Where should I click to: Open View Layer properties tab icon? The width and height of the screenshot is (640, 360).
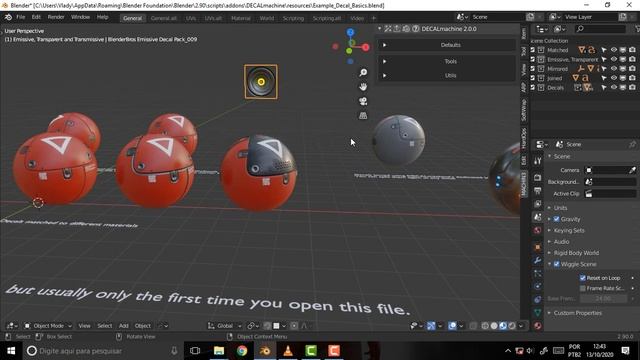538,204
